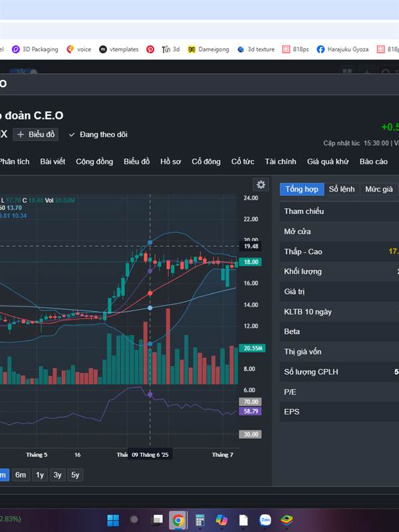
Task: Click current price label 18.00
Action: 251,262
